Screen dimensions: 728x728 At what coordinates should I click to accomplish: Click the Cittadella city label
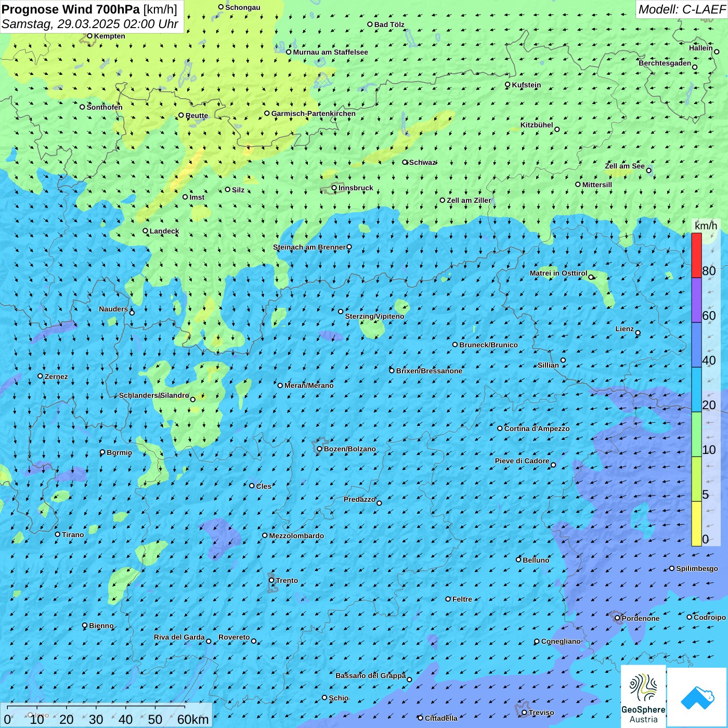[x=441, y=718]
